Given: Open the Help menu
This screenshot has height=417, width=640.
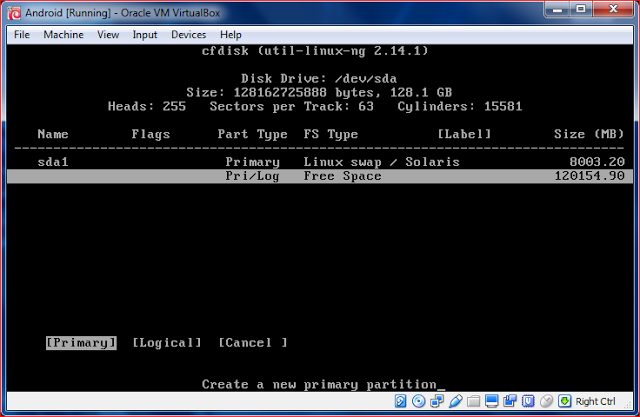Looking at the screenshot, I should 231,35.
